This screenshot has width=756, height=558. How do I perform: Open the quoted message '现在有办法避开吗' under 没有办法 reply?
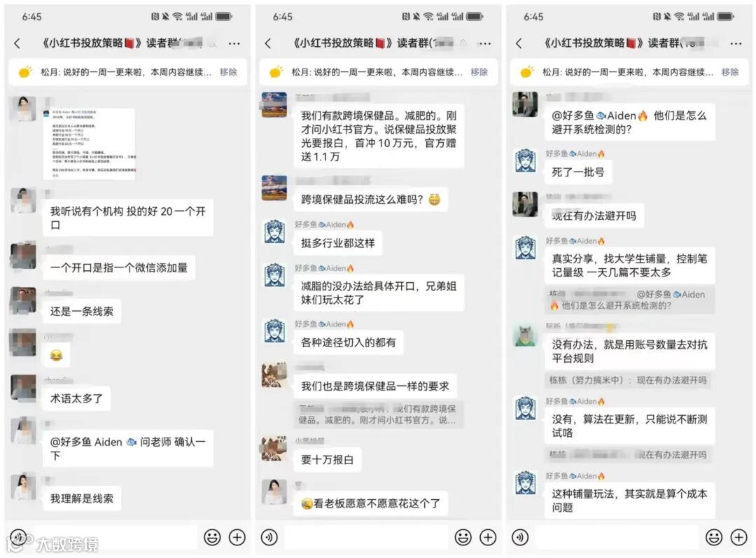[629, 380]
